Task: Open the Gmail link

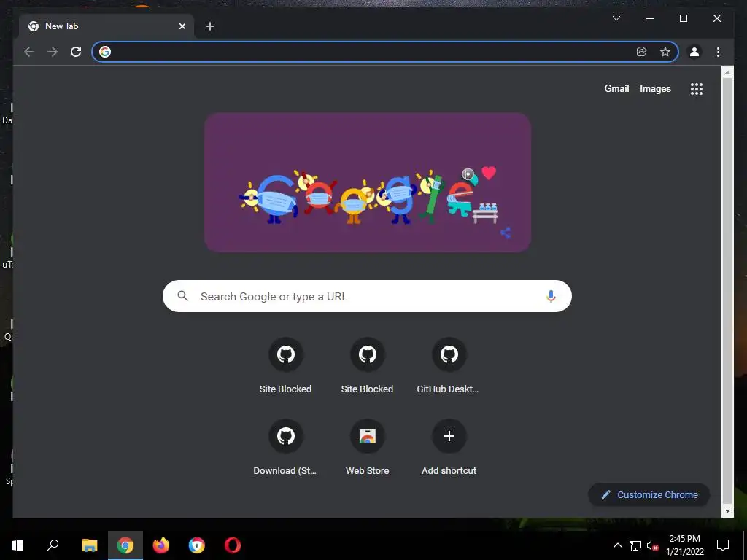Action: 616,88
